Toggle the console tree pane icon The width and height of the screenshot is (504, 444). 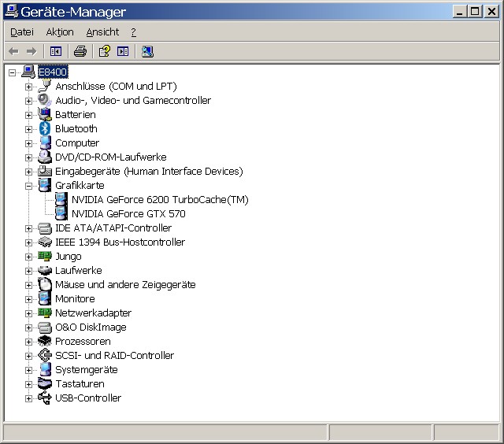[x=56, y=51]
